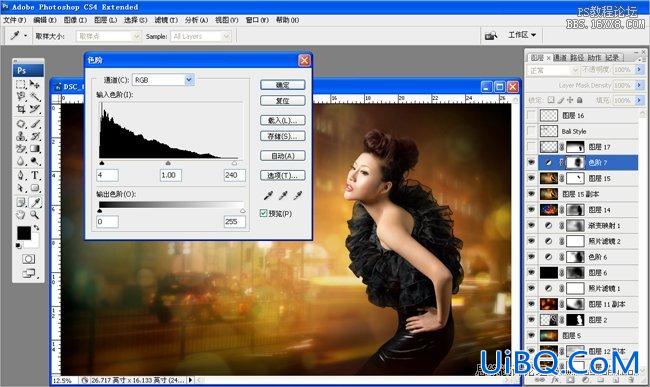
Task: Open the 滤镜 (Filter) menu
Action: [166, 20]
